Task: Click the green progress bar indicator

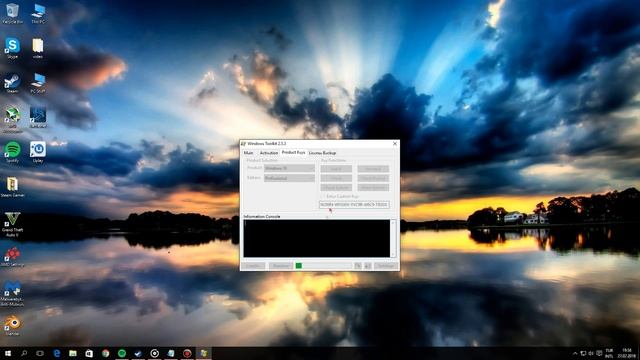Action: pos(298,266)
